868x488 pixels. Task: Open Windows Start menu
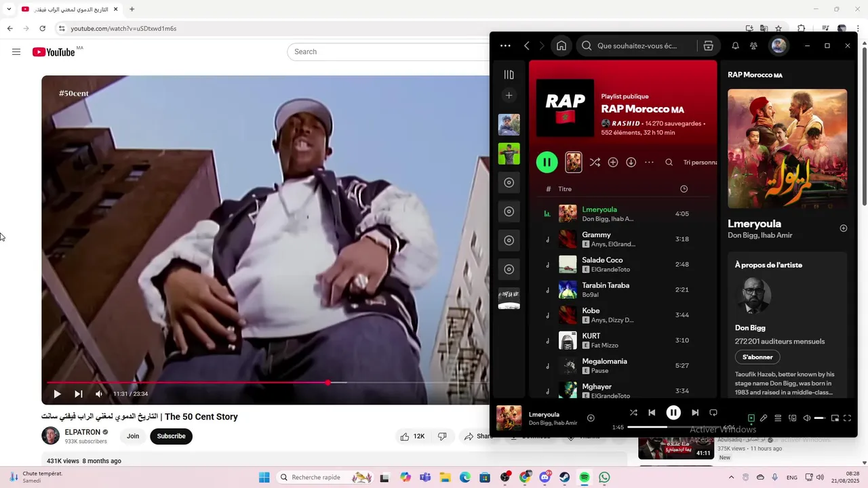[264, 477]
